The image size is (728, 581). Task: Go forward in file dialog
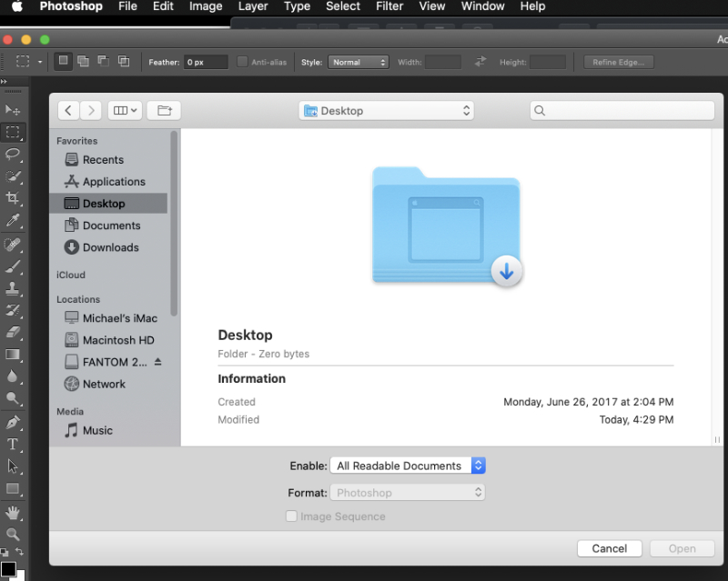point(91,110)
